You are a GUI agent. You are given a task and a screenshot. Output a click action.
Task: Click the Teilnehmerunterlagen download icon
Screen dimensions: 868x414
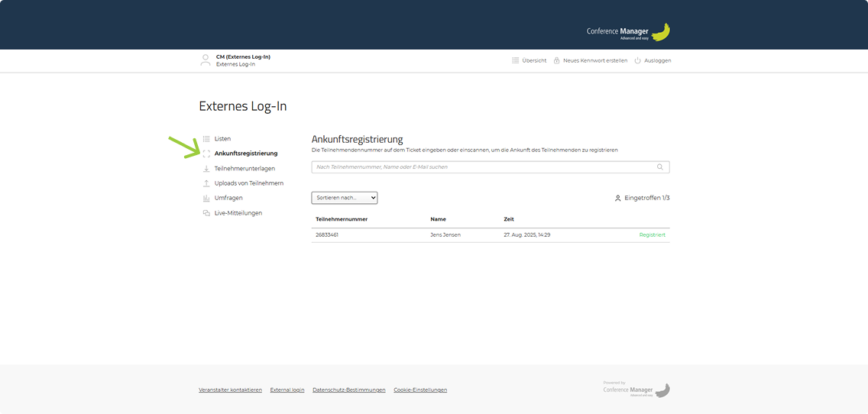(206, 168)
